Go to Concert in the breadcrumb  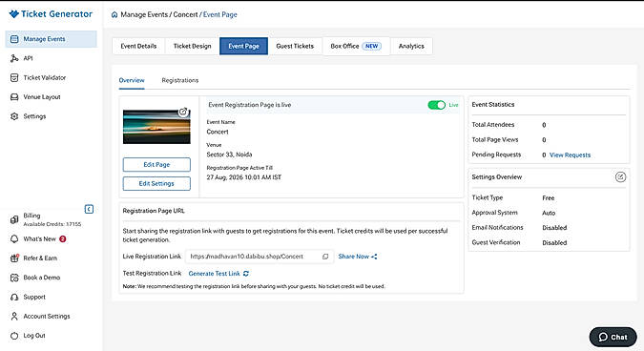tap(185, 14)
